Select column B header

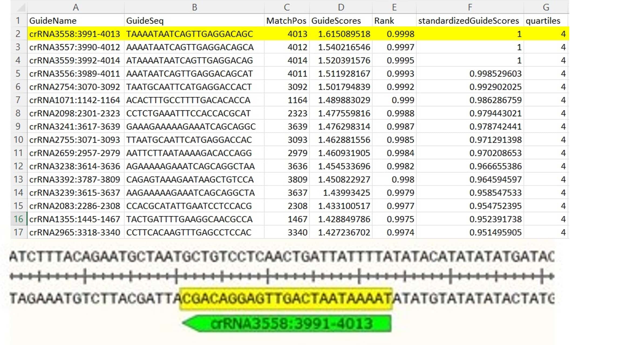pos(194,7)
